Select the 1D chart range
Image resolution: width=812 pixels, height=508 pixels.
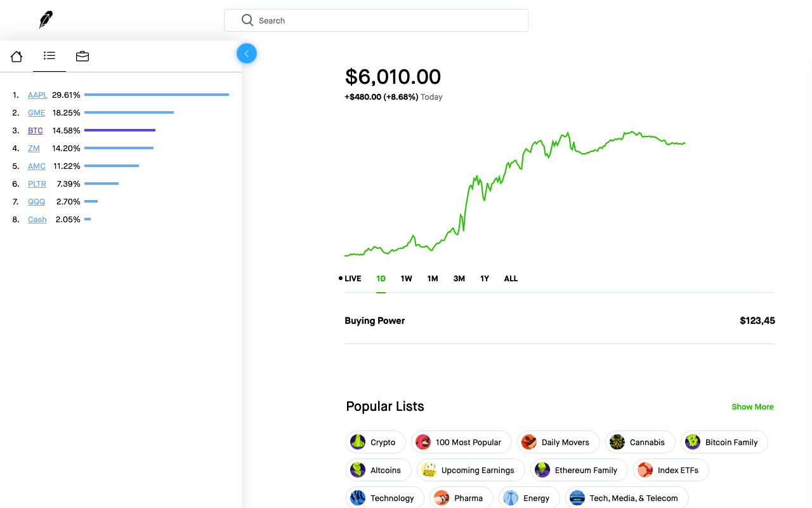(381, 279)
